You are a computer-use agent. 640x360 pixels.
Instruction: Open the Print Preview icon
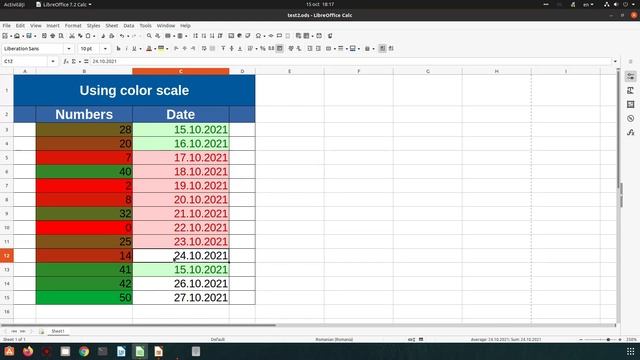(x=61, y=36)
